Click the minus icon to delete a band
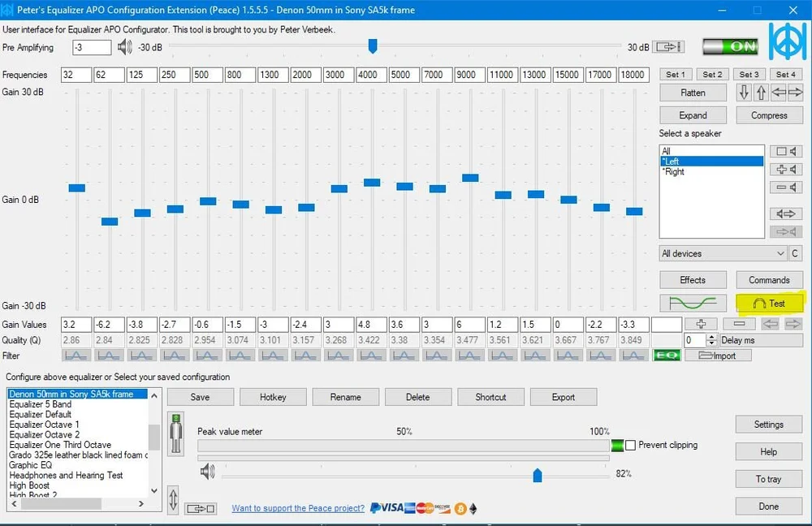Image resolution: width=812 pixels, height=526 pixels. pos(739,324)
